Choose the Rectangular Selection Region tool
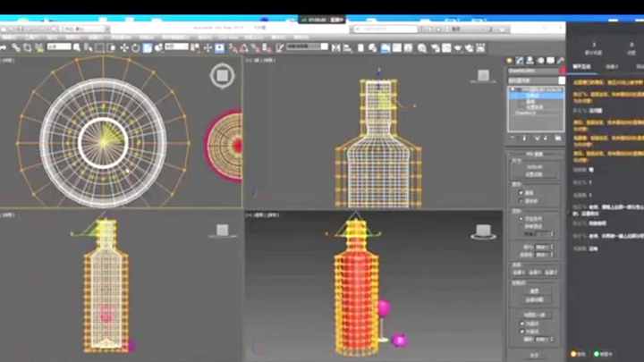The image size is (644, 362). pos(99,48)
